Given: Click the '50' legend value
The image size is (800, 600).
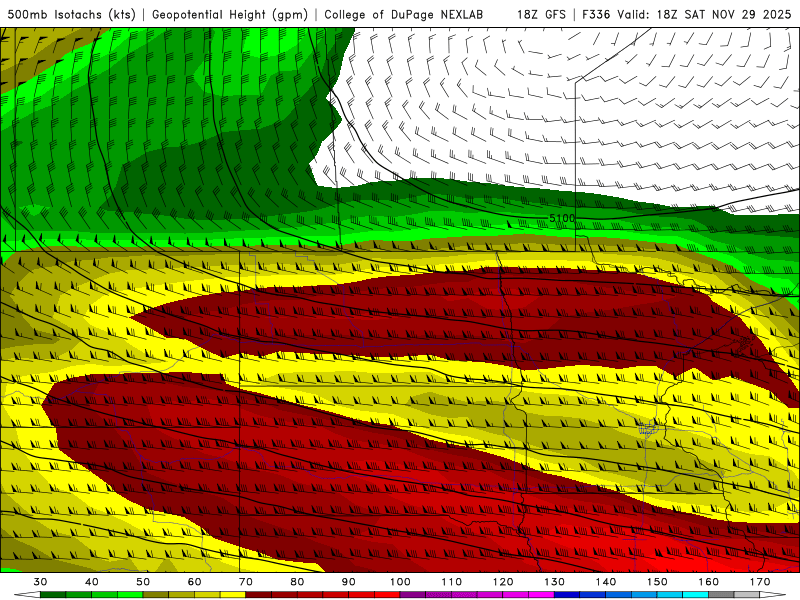Looking at the screenshot, I should 143,582.
